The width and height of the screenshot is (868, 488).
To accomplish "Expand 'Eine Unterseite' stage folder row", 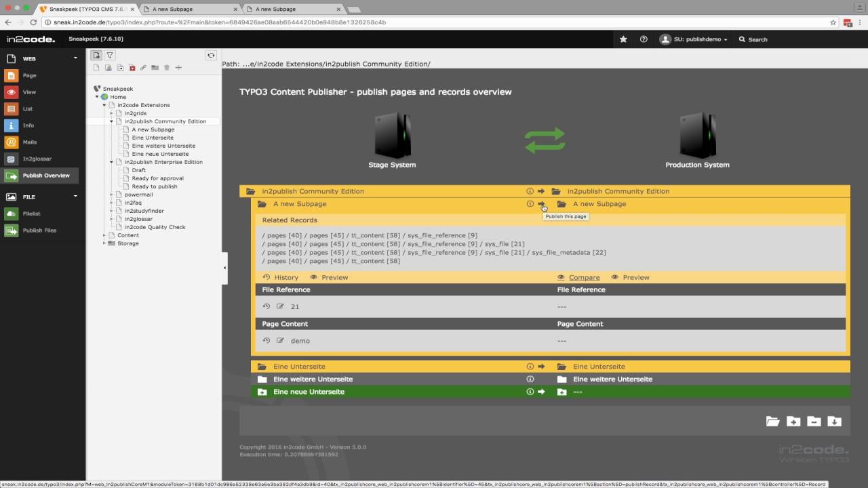I will click(262, 367).
